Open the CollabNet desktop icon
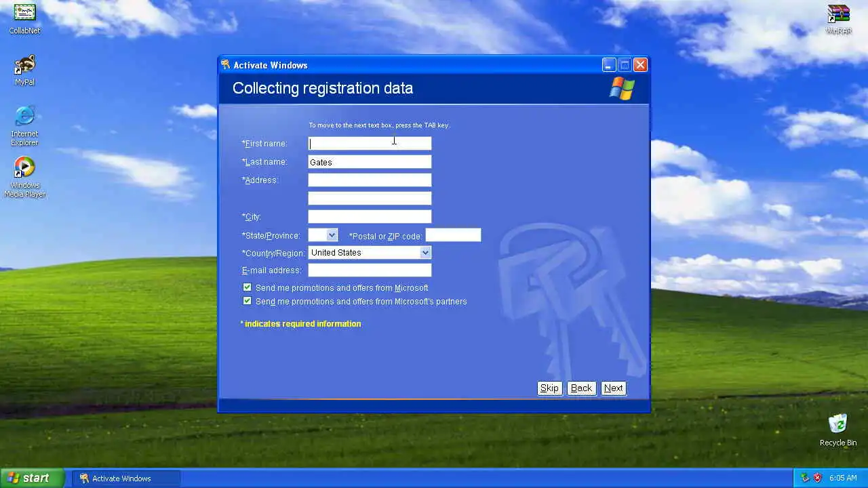 (24, 18)
